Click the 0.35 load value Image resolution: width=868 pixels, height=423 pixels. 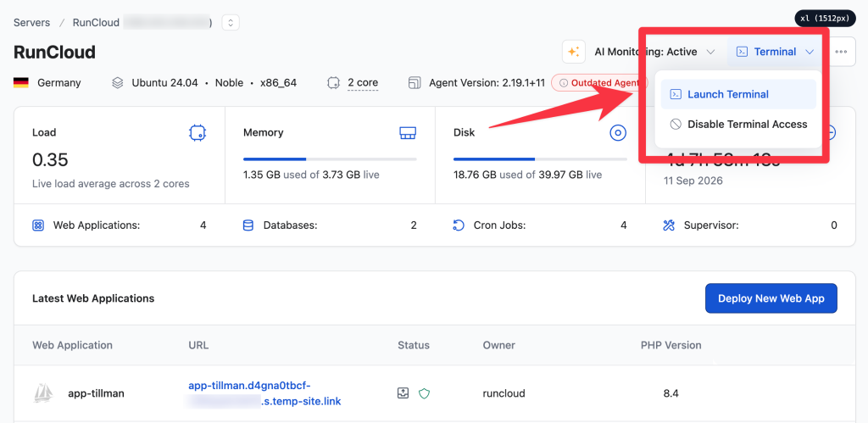coord(50,160)
